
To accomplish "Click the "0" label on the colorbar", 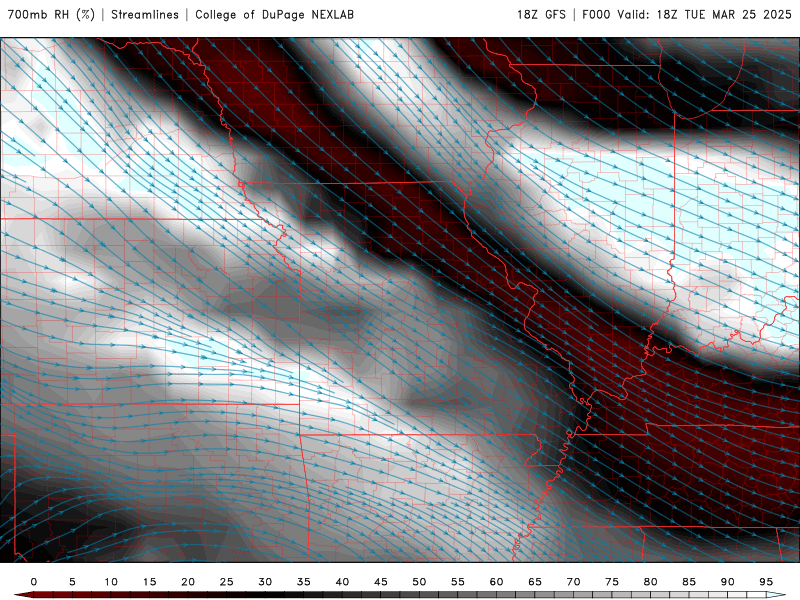I will point(34,582).
